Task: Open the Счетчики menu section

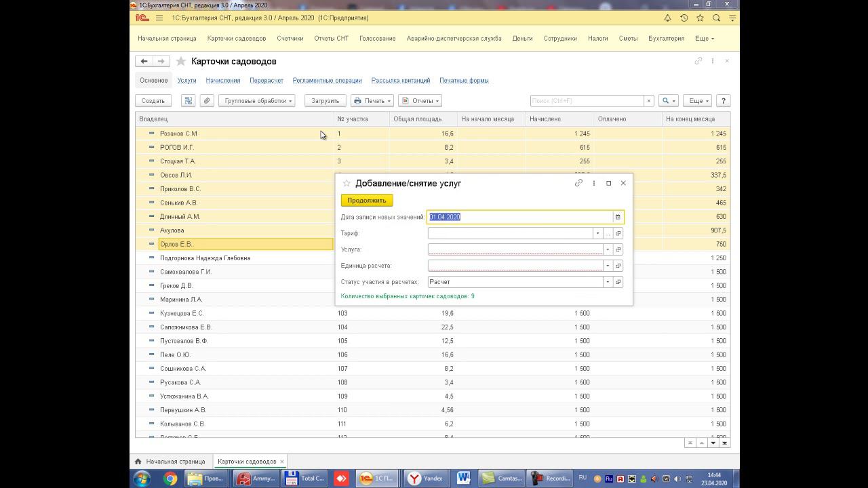Action: pyautogui.click(x=290, y=39)
